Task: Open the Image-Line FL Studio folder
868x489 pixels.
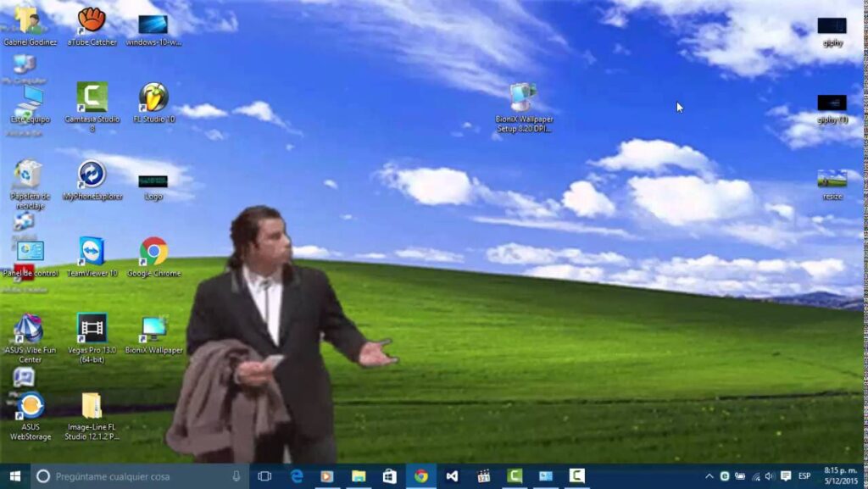Action: point(92,416)
